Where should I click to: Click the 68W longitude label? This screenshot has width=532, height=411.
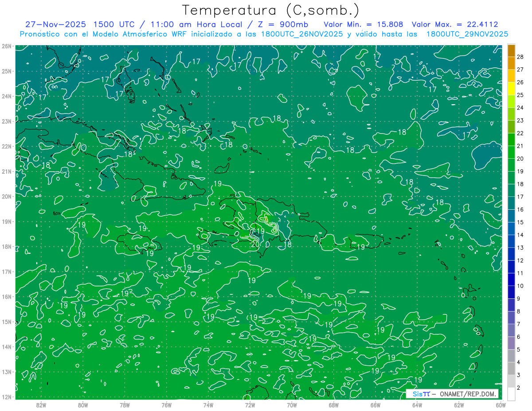coord(333,405)
